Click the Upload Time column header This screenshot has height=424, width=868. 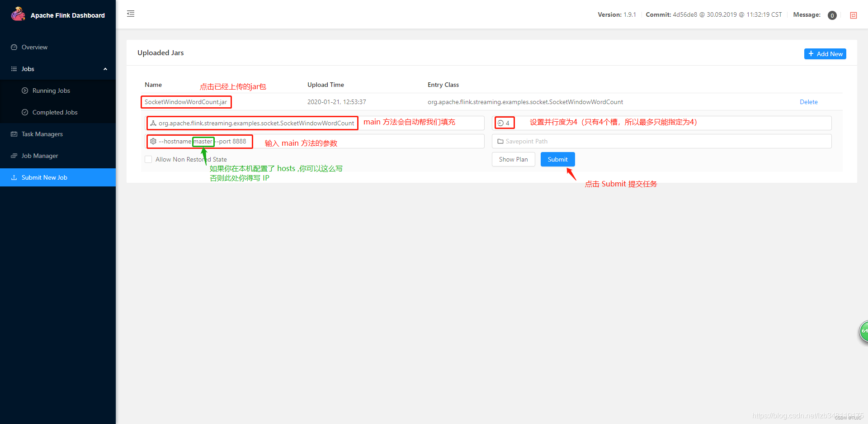pyautogui.click(x=325, y=85)
